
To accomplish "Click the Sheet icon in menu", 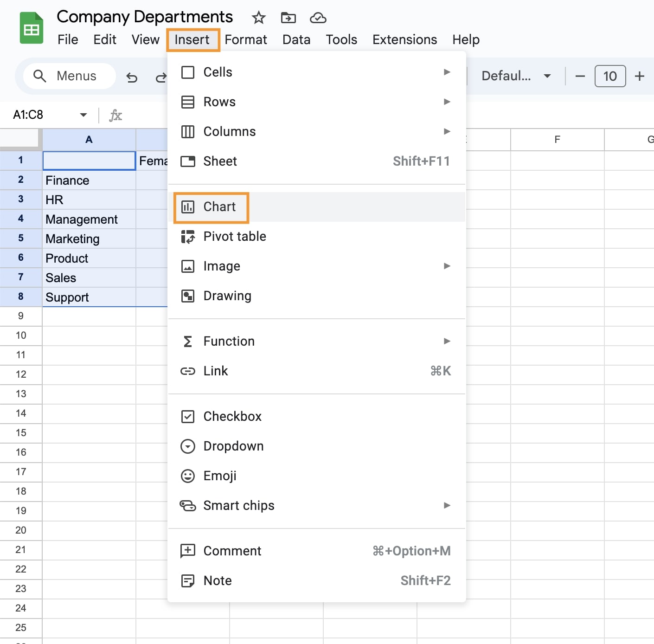I will click(188, 161).
